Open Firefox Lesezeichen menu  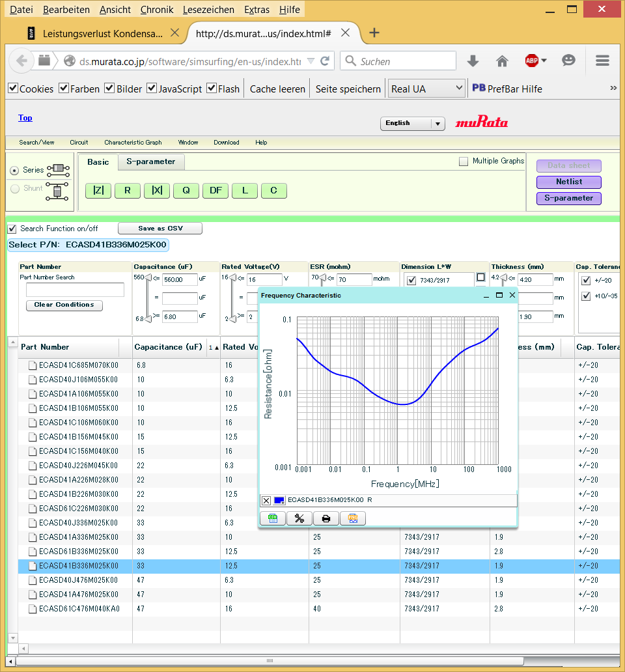(x=208, y=9)
